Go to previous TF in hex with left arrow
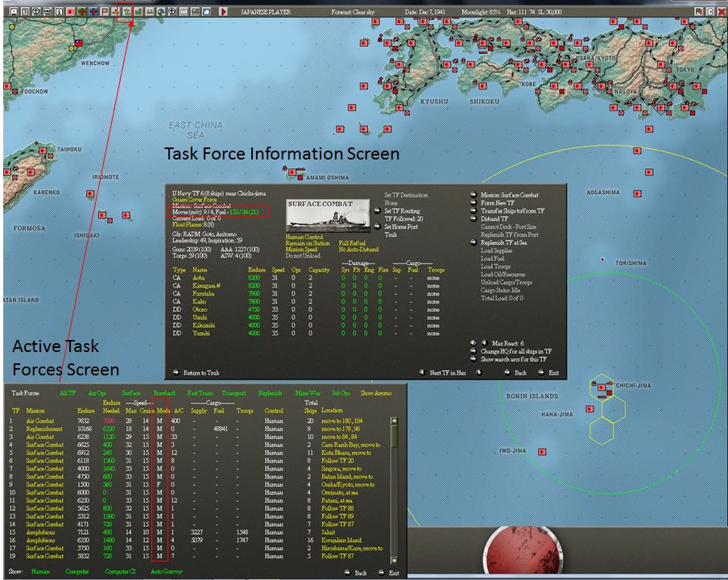Viewport: 728px width, 580px height. pos(422,372)
